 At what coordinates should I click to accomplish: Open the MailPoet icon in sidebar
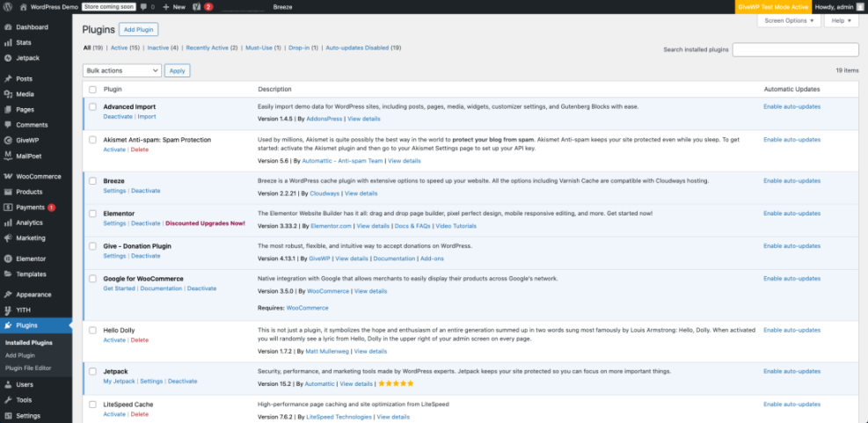coord(8,157)
